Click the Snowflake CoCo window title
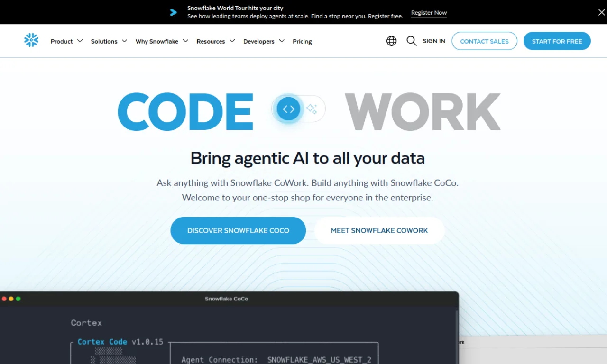Screen dimensions: 607x364 [226, 299]
